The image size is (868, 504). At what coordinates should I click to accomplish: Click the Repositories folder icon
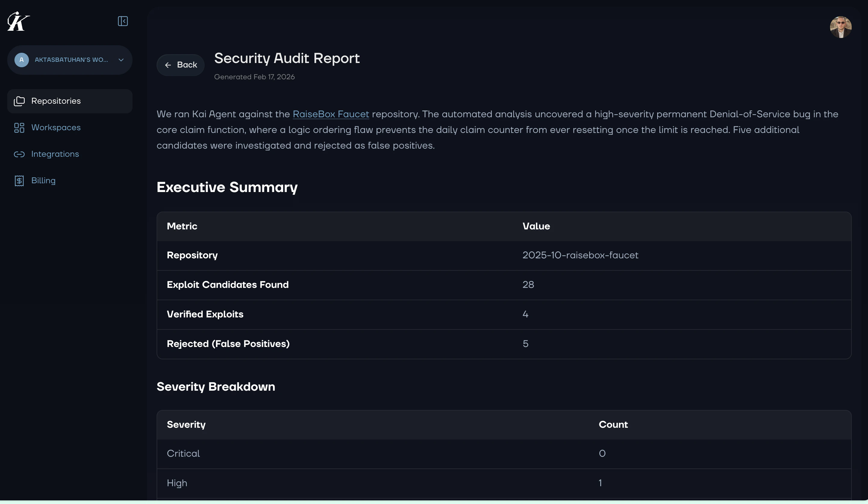pos(19,101)
